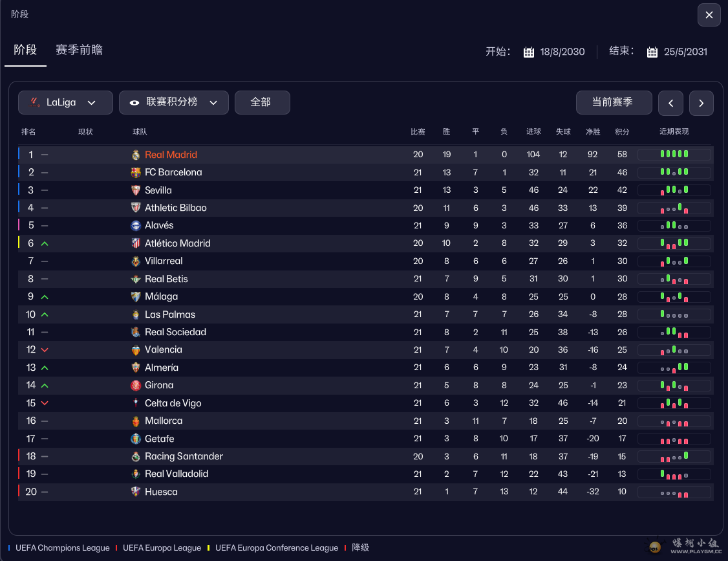Click the Villarreal club crest
This screenshot has height=561, width=728.
[x=136, y=261]
